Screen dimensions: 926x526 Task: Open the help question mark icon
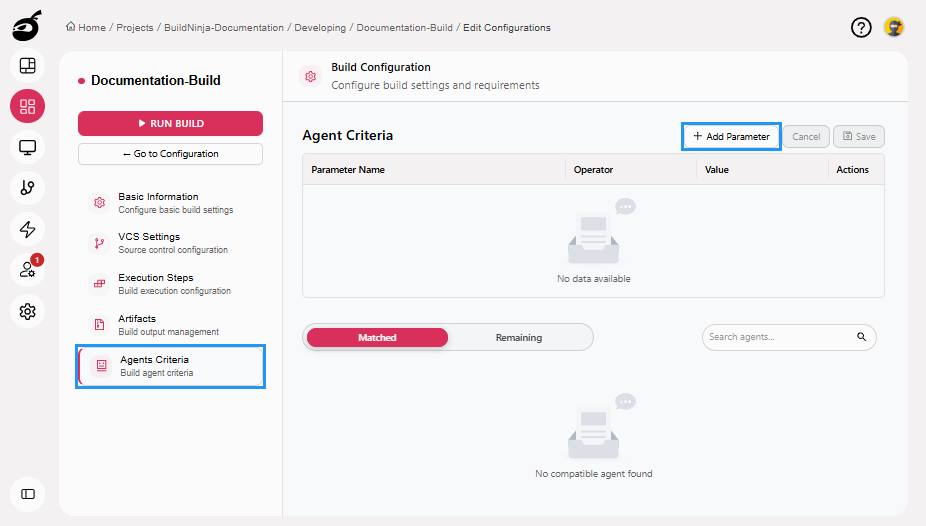[861, 27]
